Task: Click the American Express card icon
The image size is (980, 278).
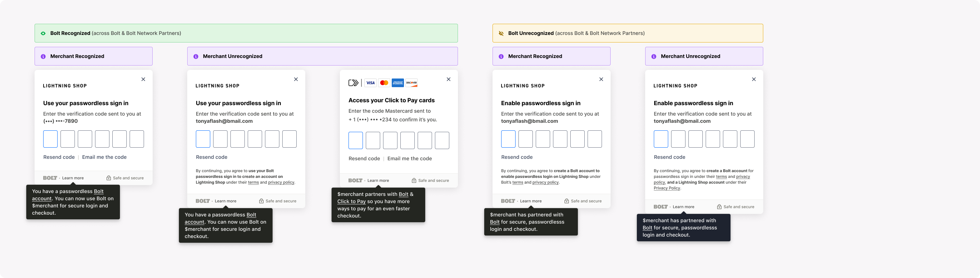Action: pyautogui.click(x=397, y=82)
